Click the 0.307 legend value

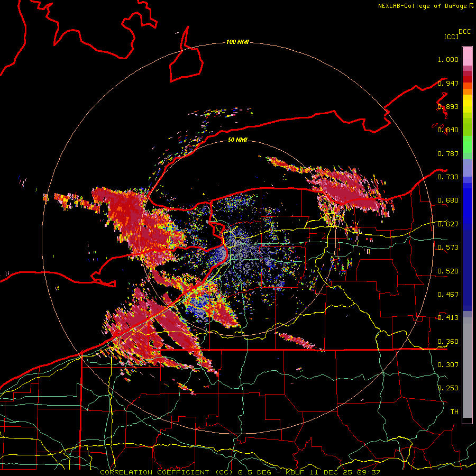(448, 364)
